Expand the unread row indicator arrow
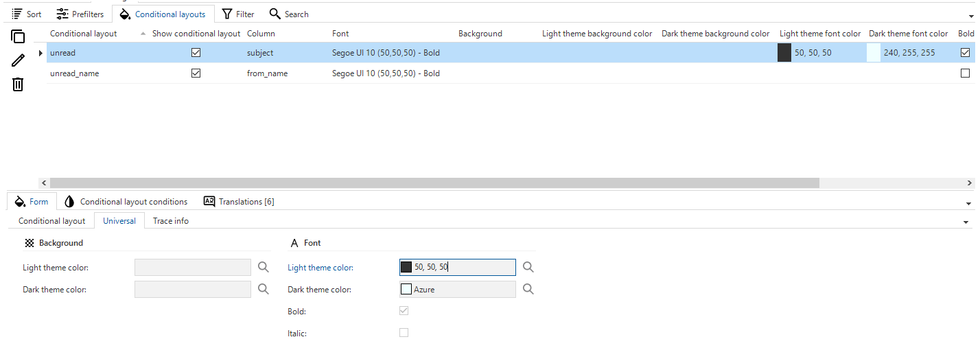980x348 pixels. [x=41, y=53]
